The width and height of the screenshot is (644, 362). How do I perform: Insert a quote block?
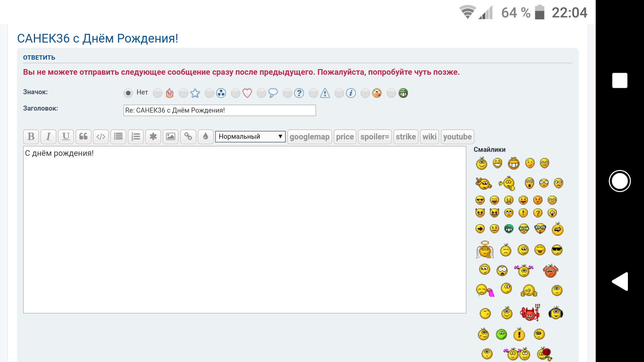tap(83, 137)
